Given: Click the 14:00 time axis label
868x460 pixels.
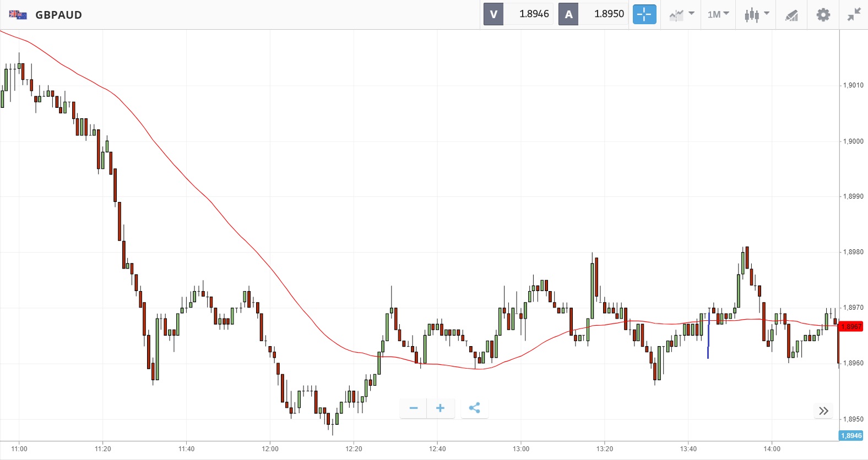Looking at the screenshot, I should pyautogui.click(x=772, y=449).
